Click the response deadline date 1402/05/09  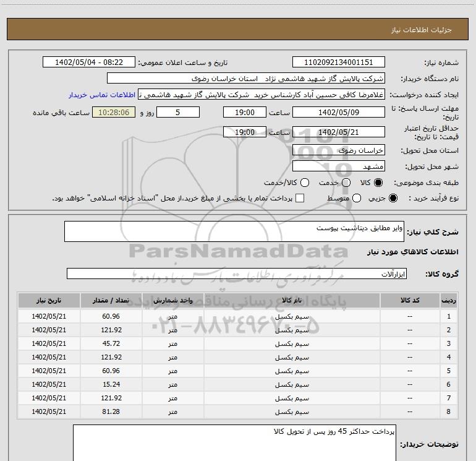(x=339, y=113)
